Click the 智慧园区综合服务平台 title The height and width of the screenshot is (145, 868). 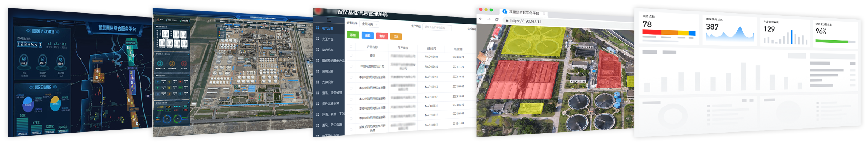point(117,28)
